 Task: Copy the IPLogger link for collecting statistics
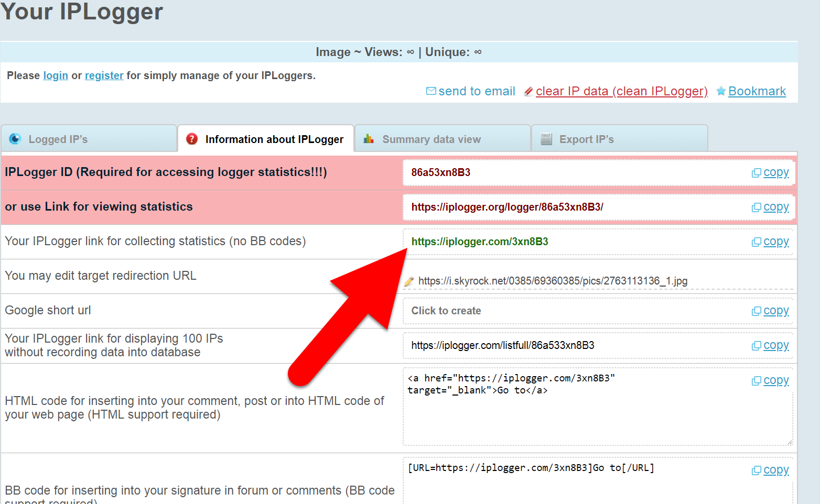776,242
